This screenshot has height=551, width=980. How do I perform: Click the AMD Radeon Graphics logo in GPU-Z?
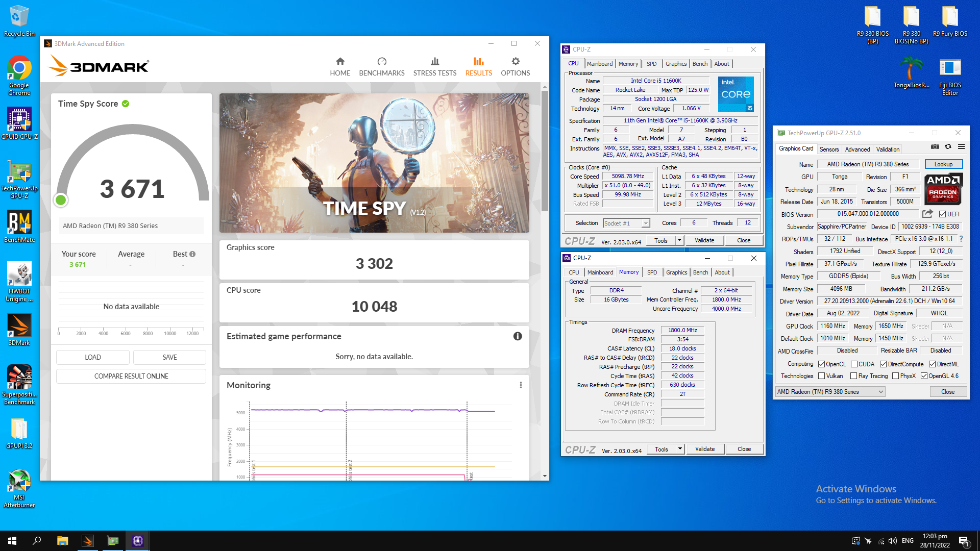tap(943, 188)
